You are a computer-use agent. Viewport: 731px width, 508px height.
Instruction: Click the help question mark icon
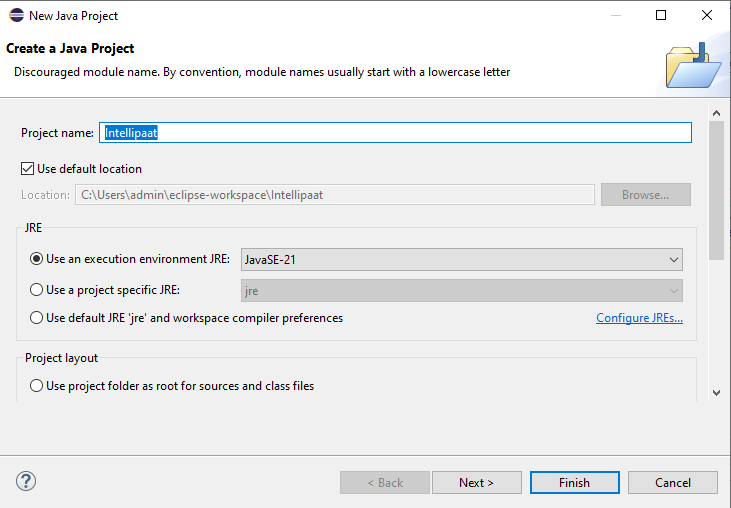(x=26, y=481)
